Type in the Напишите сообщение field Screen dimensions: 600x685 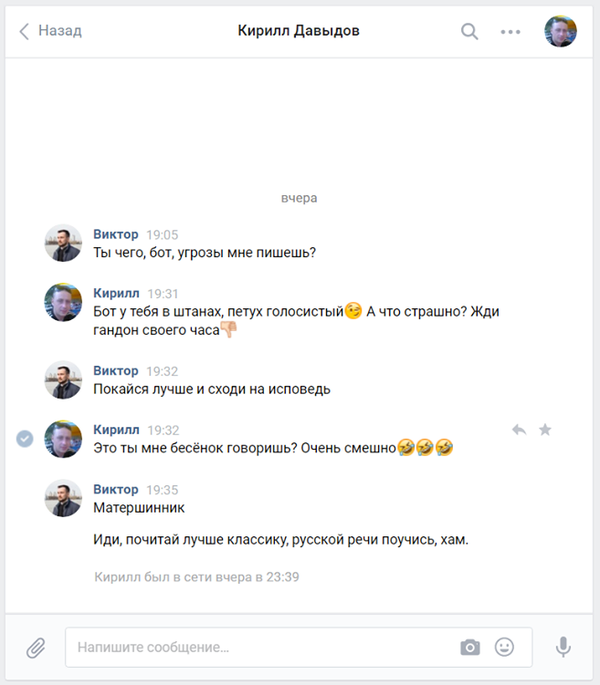[x=260, y=647]
